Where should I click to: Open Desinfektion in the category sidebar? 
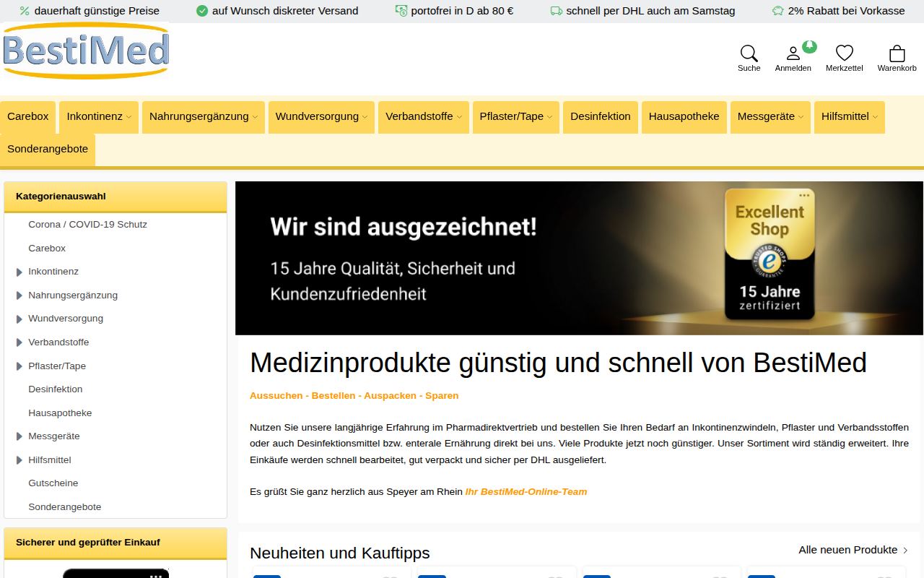click(x=56, y=389)
